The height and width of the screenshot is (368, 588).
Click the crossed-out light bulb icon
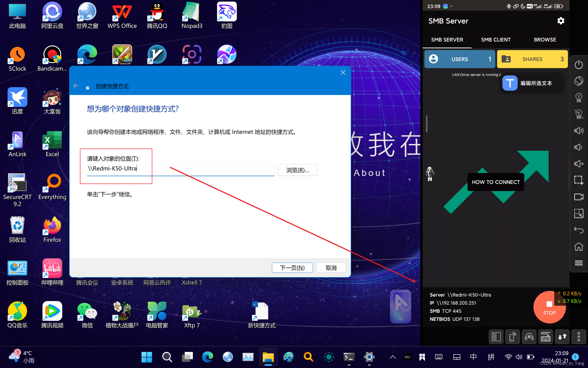tap(579, 114)
